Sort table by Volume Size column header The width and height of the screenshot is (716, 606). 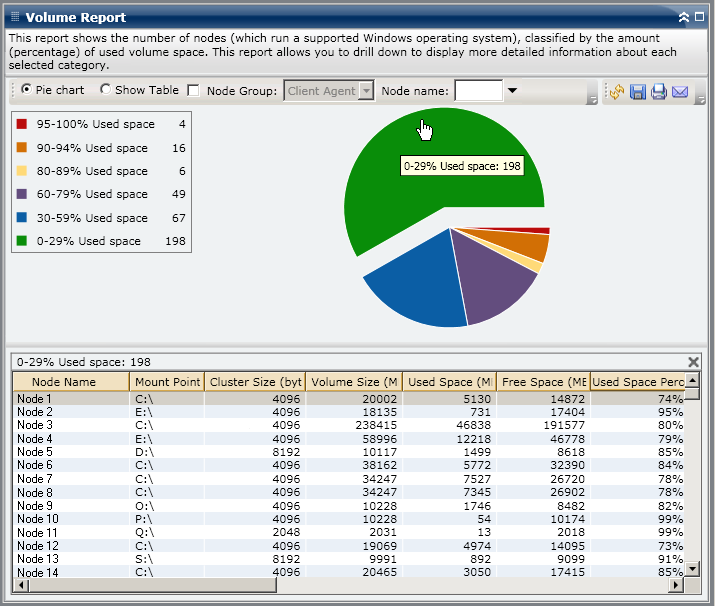pyautogui.click(x=354, y=382)
